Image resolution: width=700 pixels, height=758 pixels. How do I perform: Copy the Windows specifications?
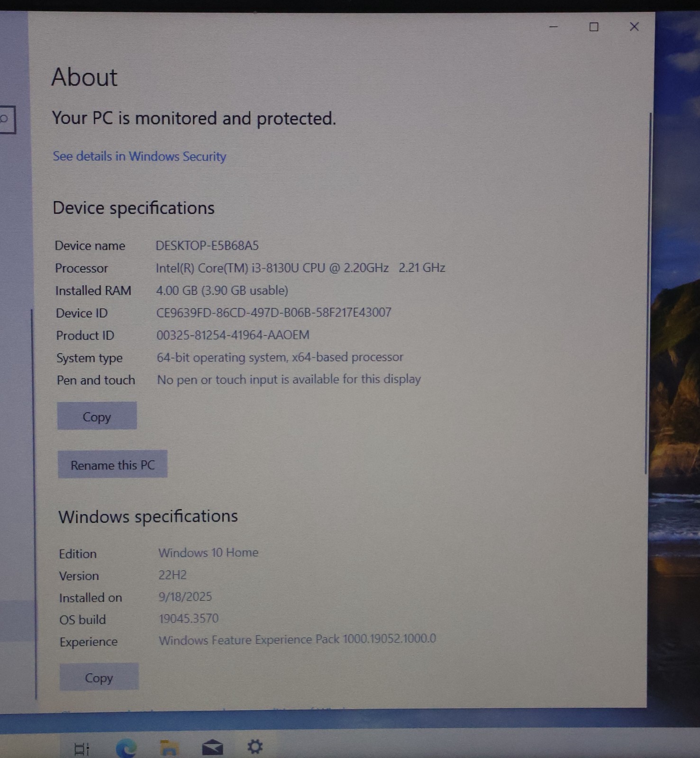point(99,677)
